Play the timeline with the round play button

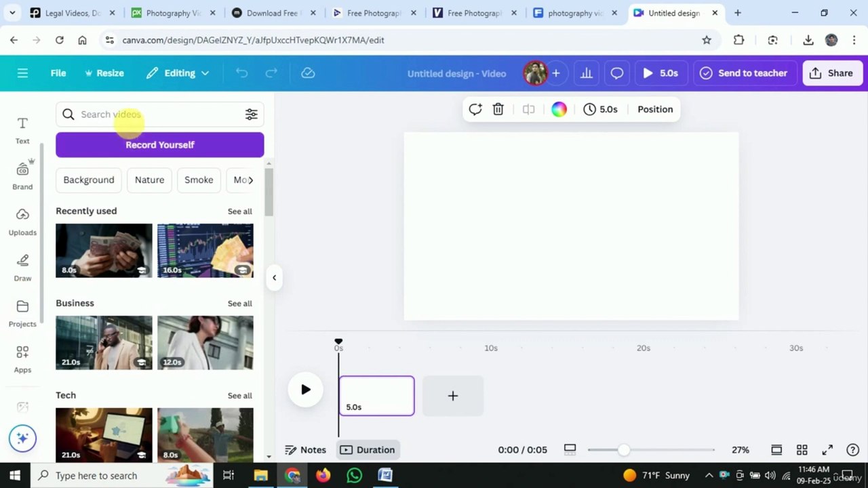305,390
